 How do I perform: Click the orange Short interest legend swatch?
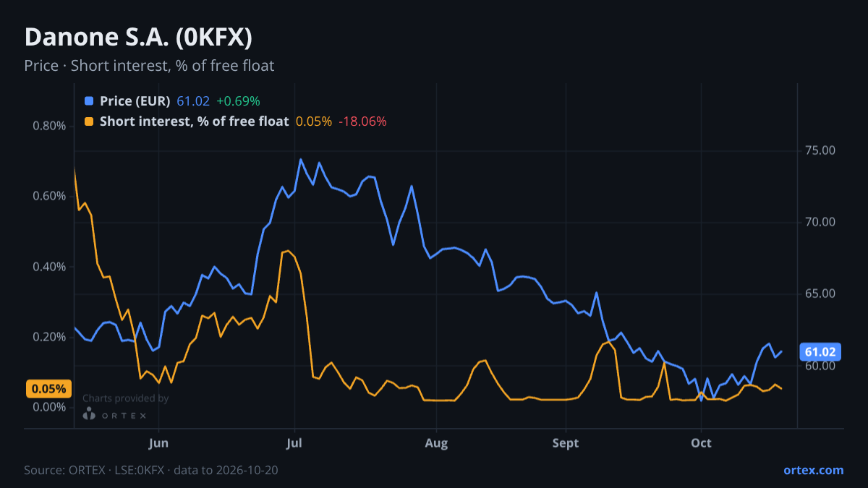pos(89,121)
